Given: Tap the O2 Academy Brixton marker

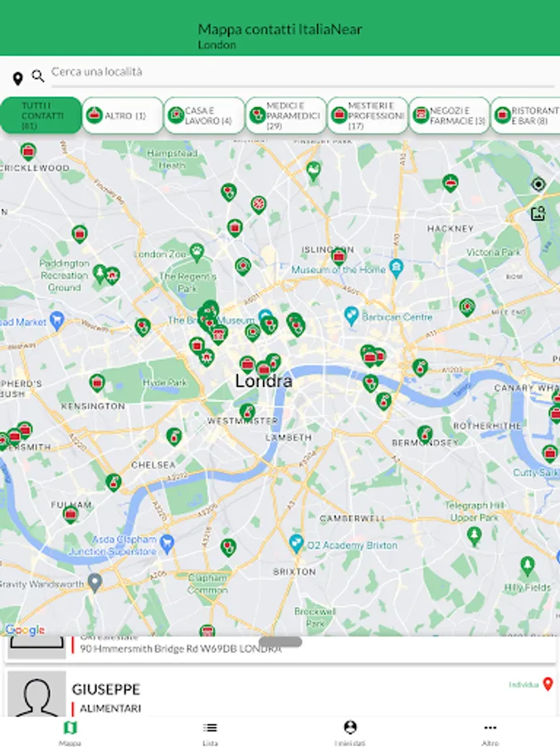Looking at the screenshot, I should [x=296, y=543].
